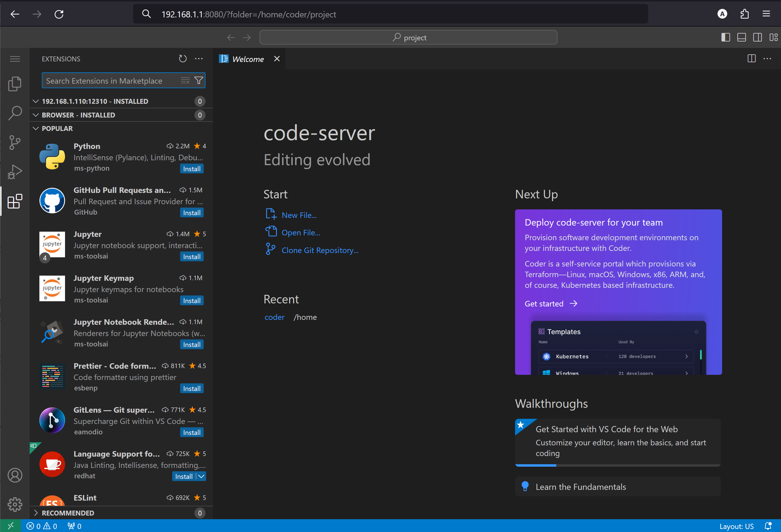Go forward in editor history

pos(247,38)
